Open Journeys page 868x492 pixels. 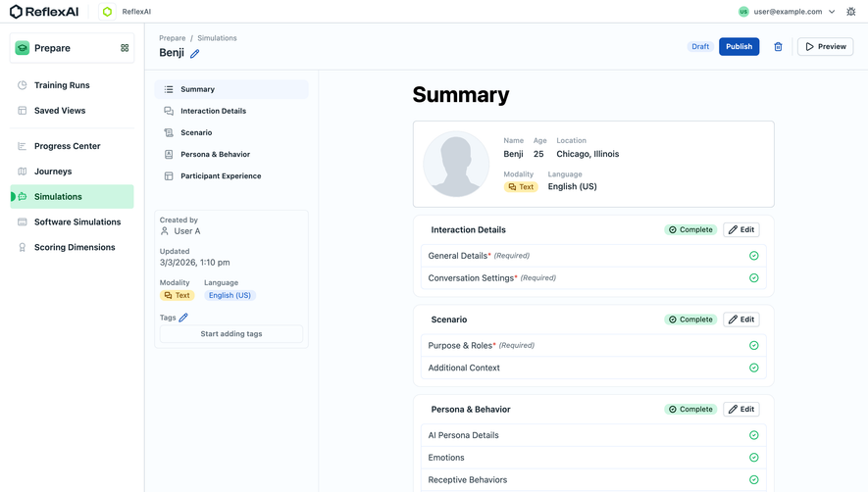[72, 172]
